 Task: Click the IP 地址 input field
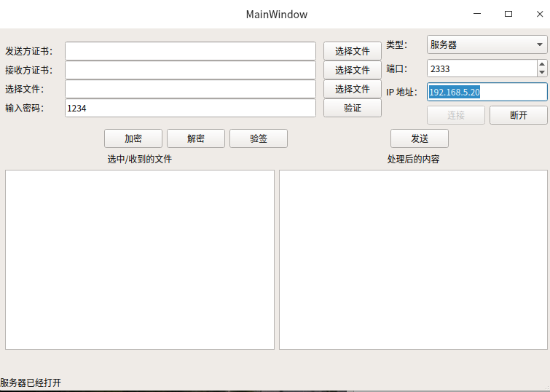(x=487, y=92)
